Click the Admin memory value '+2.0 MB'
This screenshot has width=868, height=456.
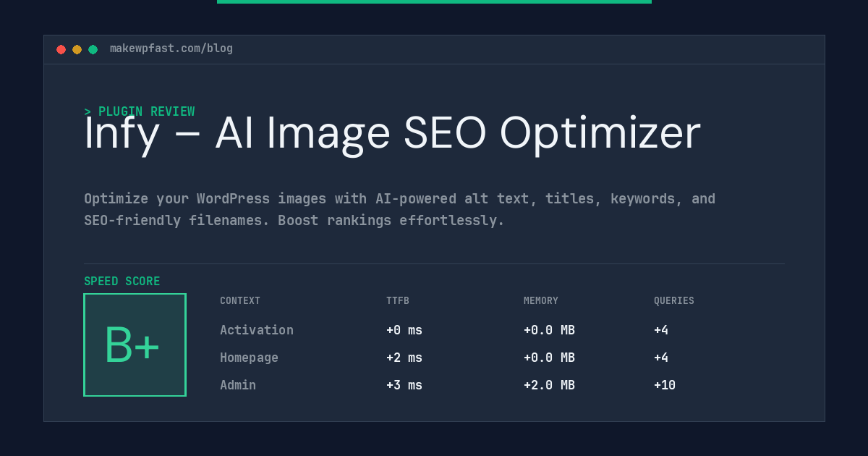[549, 385]
